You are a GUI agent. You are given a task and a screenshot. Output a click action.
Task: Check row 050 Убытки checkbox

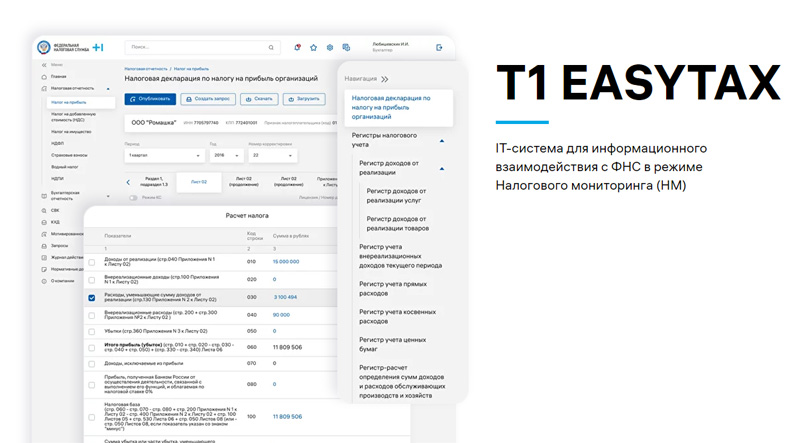point(92,332)
